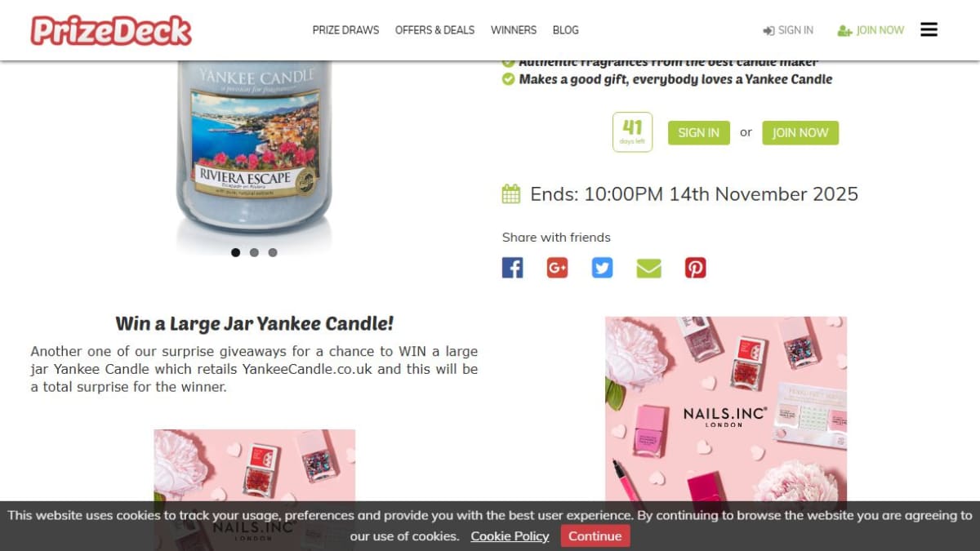The image size is (980, 551).
Task: Click the Twitter share icon
Action: pyautogui.click(x=602, y=268)
